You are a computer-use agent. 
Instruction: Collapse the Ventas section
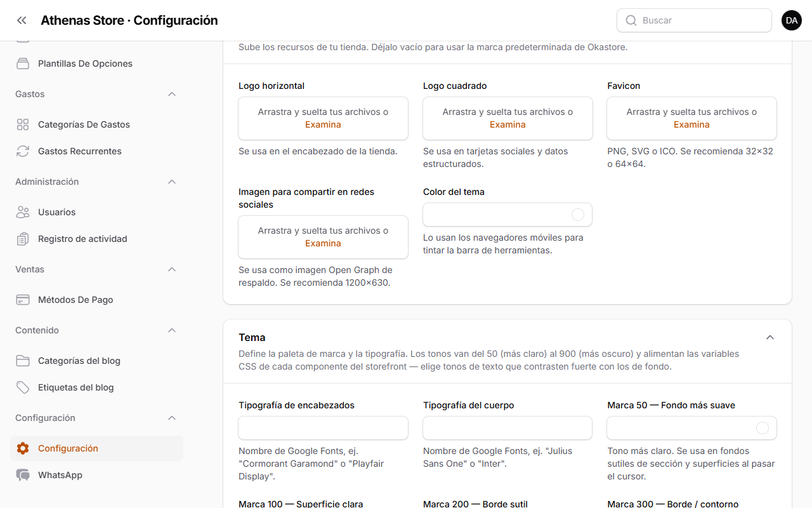(171, 269)
